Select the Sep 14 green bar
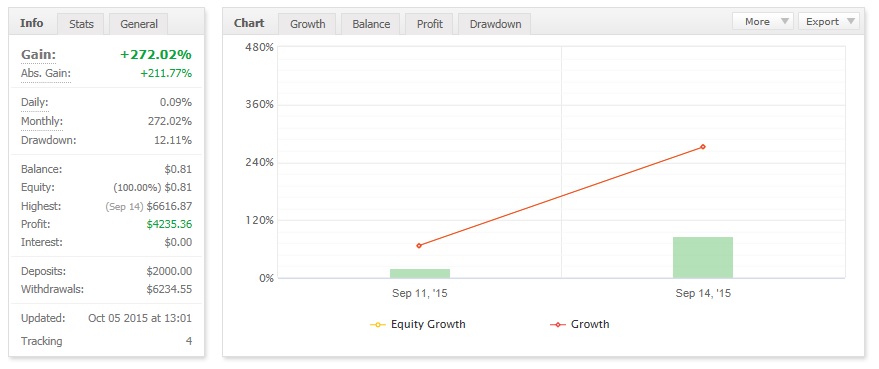 (702, 257)
